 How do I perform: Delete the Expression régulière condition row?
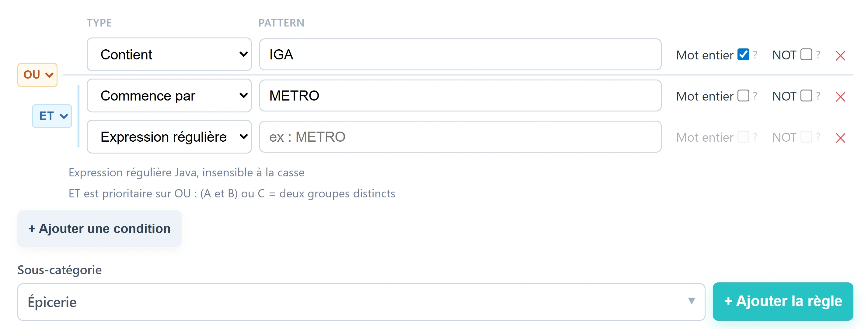(x=840, y=138)
